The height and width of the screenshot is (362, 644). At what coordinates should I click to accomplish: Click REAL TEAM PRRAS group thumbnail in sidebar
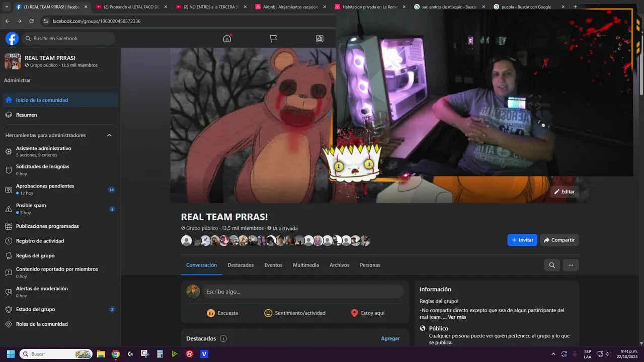pyautogui.click(x=13, y=61)
